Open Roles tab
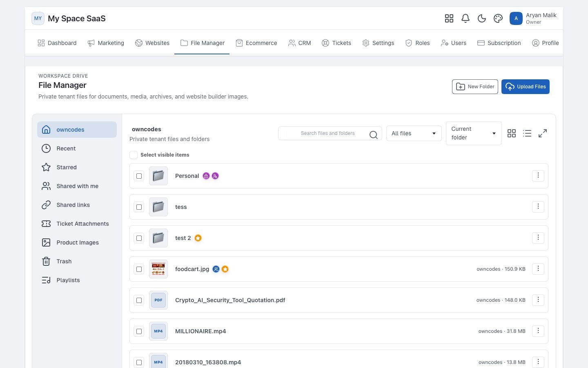Image resolution: width=588 pixels, height=368 pixels. (x=417, y=43)
